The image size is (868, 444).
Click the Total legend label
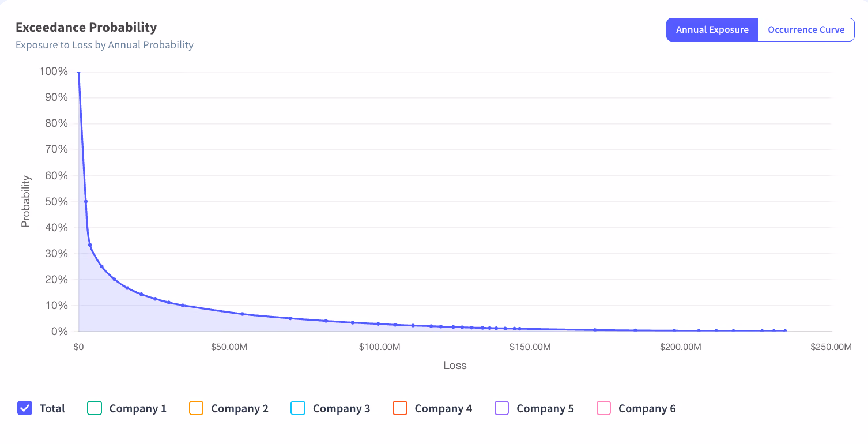click(x=52, y=408)
